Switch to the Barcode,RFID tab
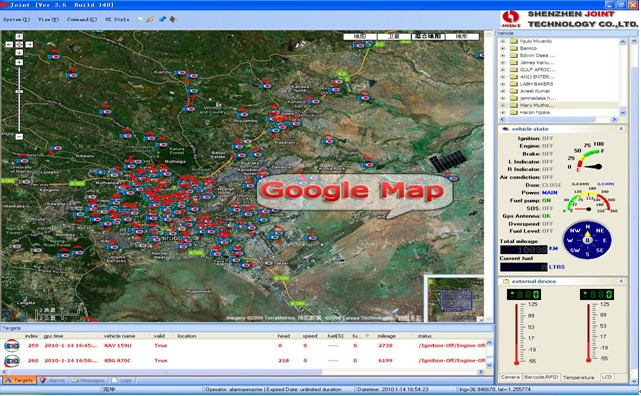The width and height of the screenshot is (641, 396). 541,377
